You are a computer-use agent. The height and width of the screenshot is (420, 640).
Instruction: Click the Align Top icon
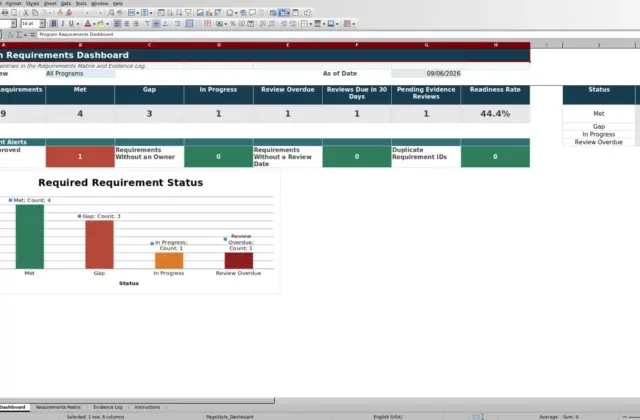click(x=147, y=24)
